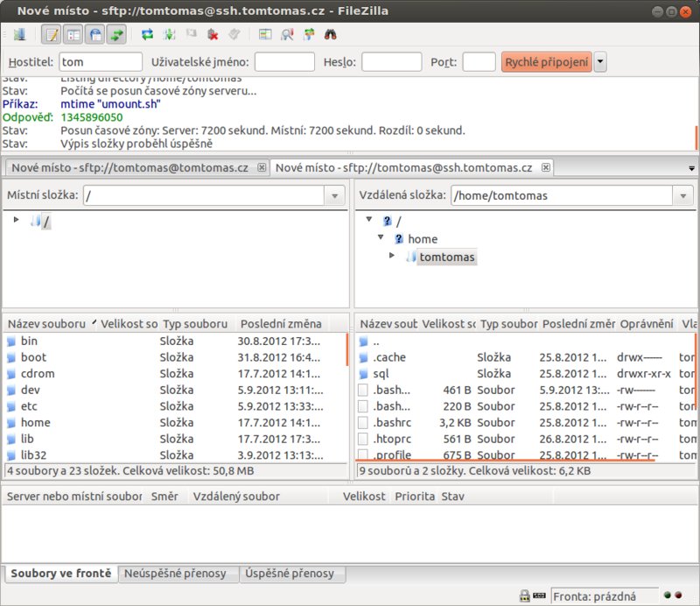The image size is (700, 606).
Task: Click the Rychlé připojení button
Action: 547,61
